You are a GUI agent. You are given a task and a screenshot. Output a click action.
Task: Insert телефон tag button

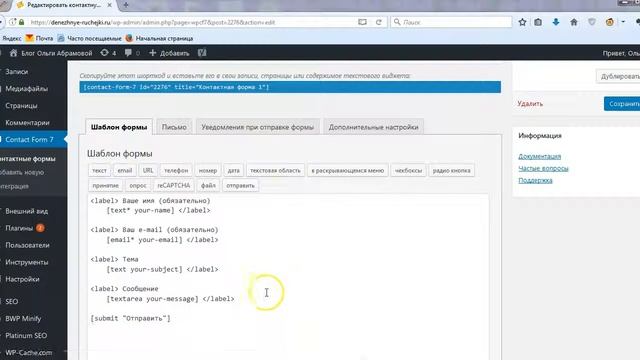click(x=176, y=171)
